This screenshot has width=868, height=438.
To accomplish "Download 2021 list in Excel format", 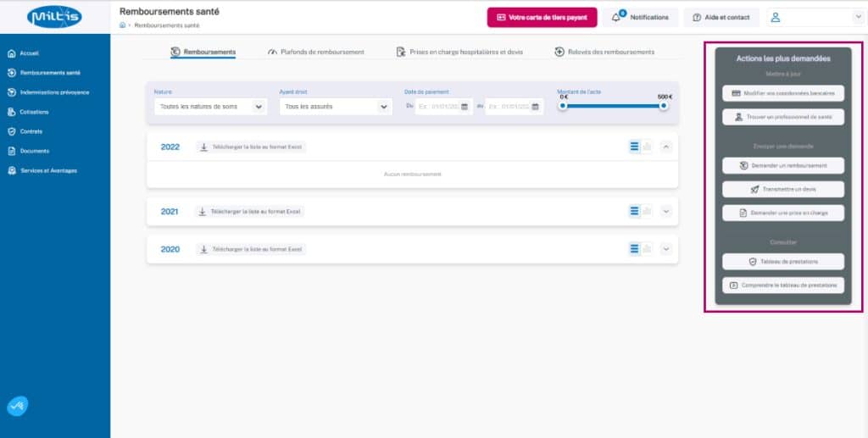I will point(250,212).
